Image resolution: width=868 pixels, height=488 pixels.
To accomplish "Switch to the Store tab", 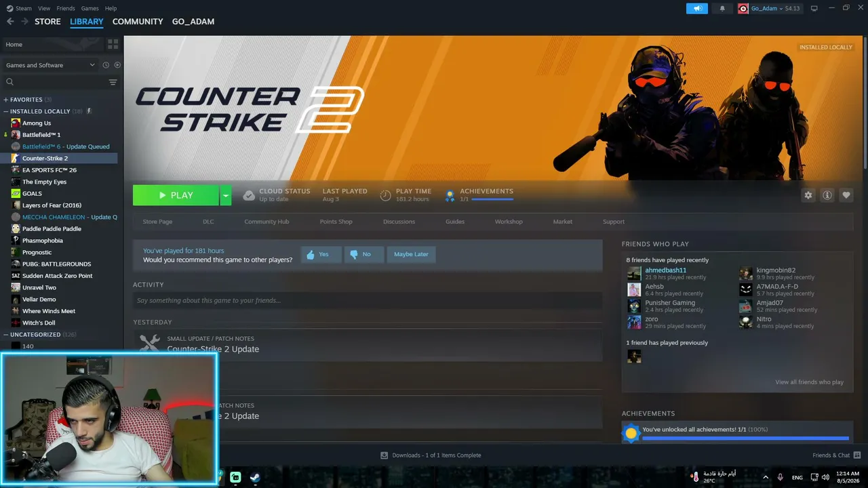I will (47, 22).
